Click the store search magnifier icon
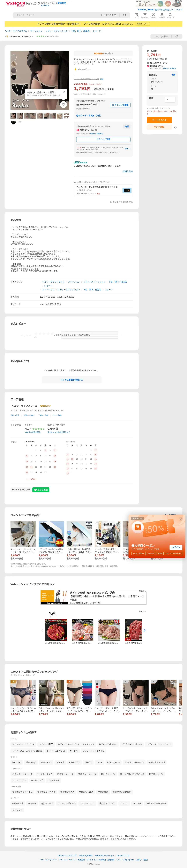The height and width of the screenshot is (868, 187). tap(177, 36)
